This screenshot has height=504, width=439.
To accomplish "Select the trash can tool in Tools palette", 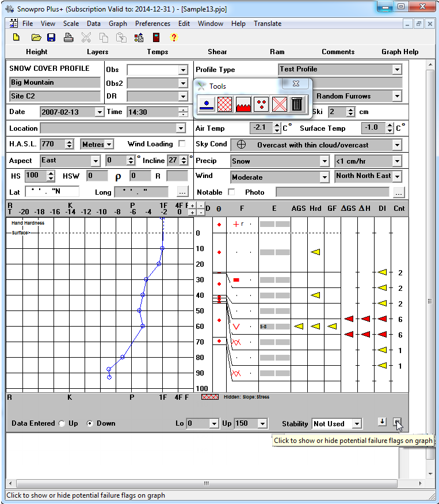I will [296, 104].
